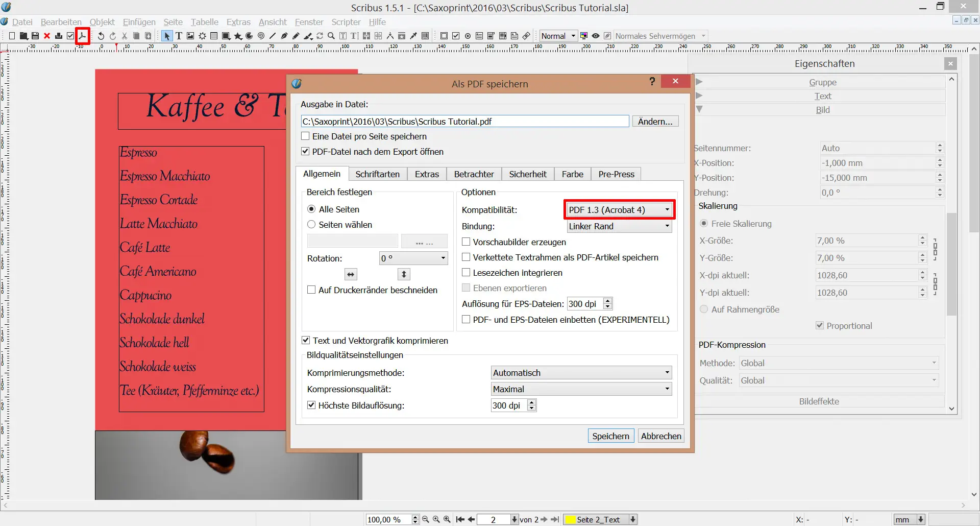Screen dimensions: 980x526
Task: Click the Ändern button for output path
Action: coord(655,121)
